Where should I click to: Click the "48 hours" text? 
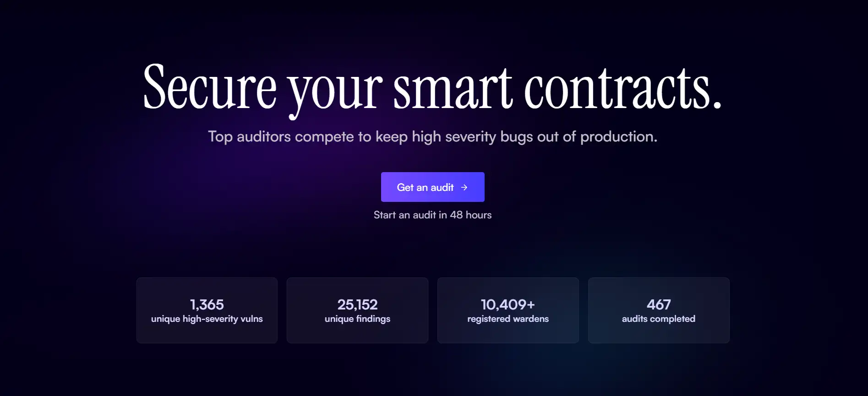[471, 215]
